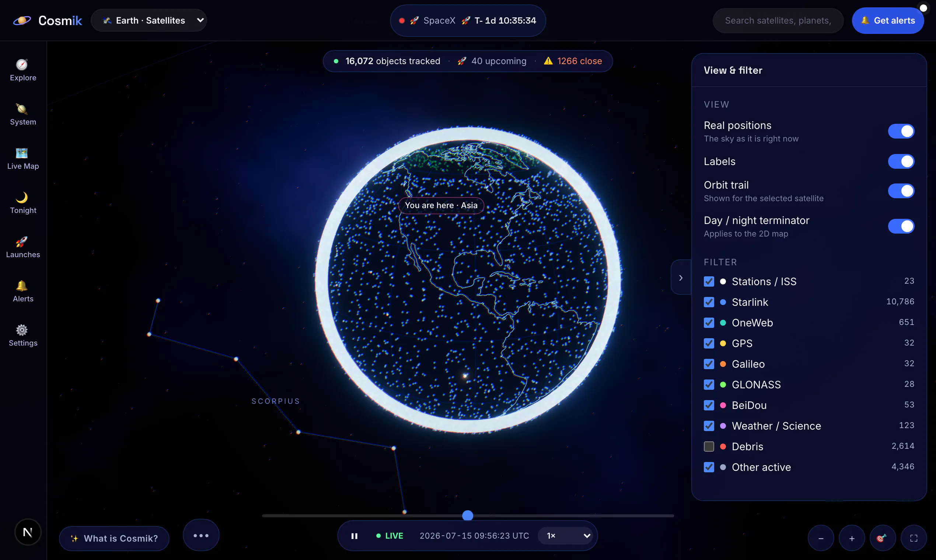
Task: Open the Explore compass icon
Action: (x=22, y=64)
